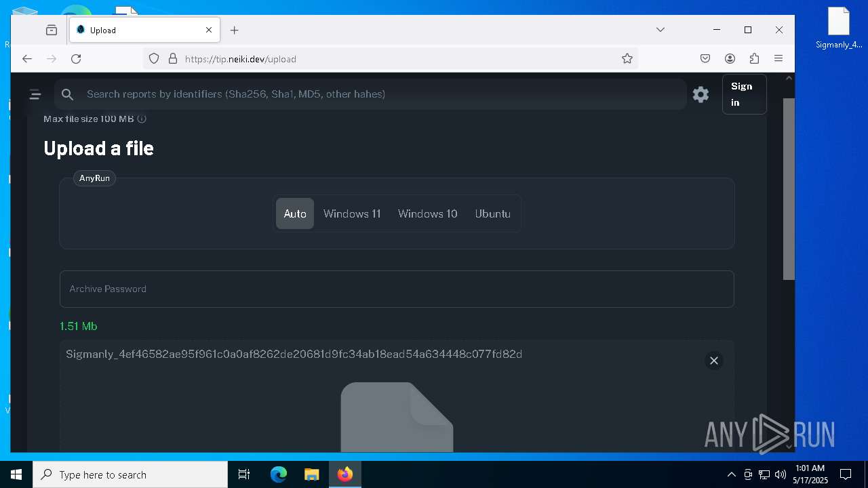Open Save to Pocket icon
The height and width of the screenshot is (488, 868).
pyautogui.click(x=705, y=59)
